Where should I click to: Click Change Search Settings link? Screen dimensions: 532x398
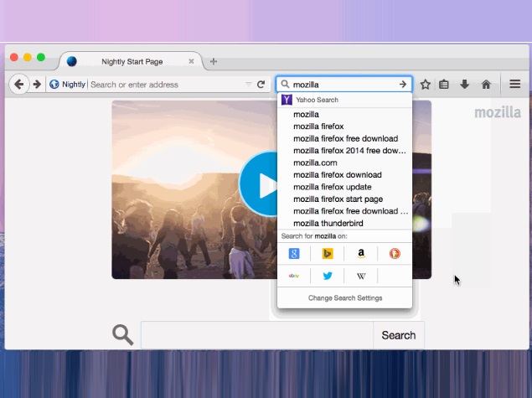pos(345,298)
